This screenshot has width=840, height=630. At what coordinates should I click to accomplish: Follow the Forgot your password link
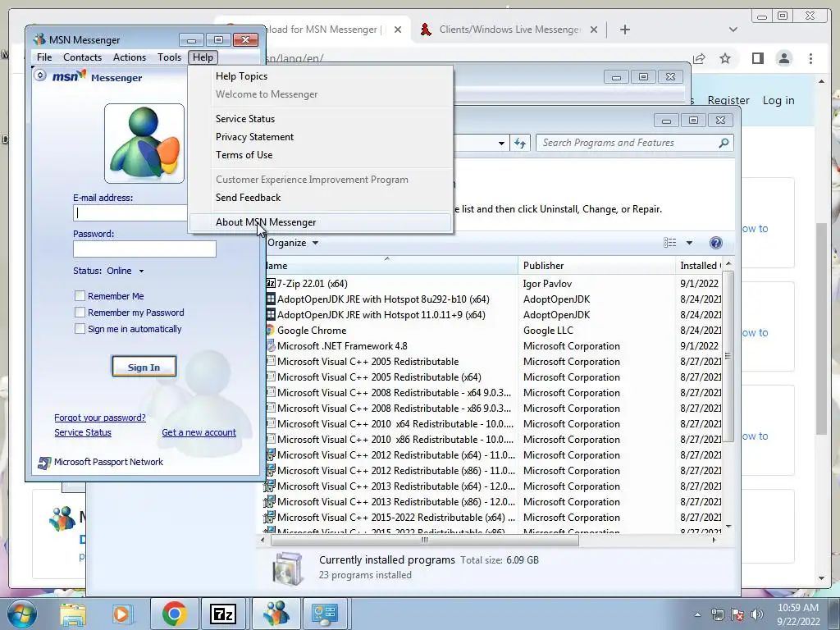(x=99, y=418)
